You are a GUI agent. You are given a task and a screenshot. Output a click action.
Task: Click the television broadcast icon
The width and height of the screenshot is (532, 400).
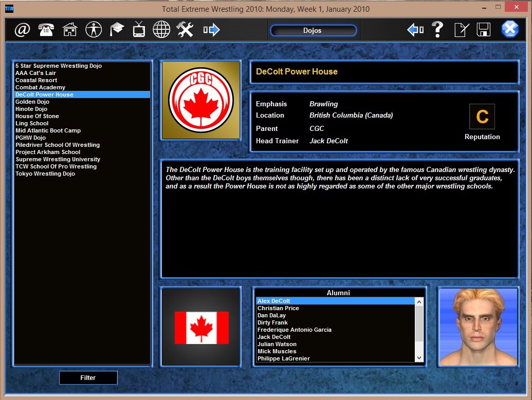pos(138,29)
